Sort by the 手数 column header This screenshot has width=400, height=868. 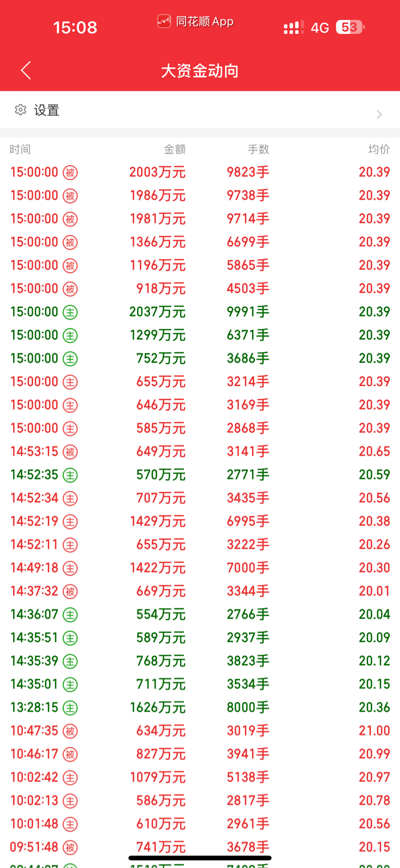click(x=258, y=150)
